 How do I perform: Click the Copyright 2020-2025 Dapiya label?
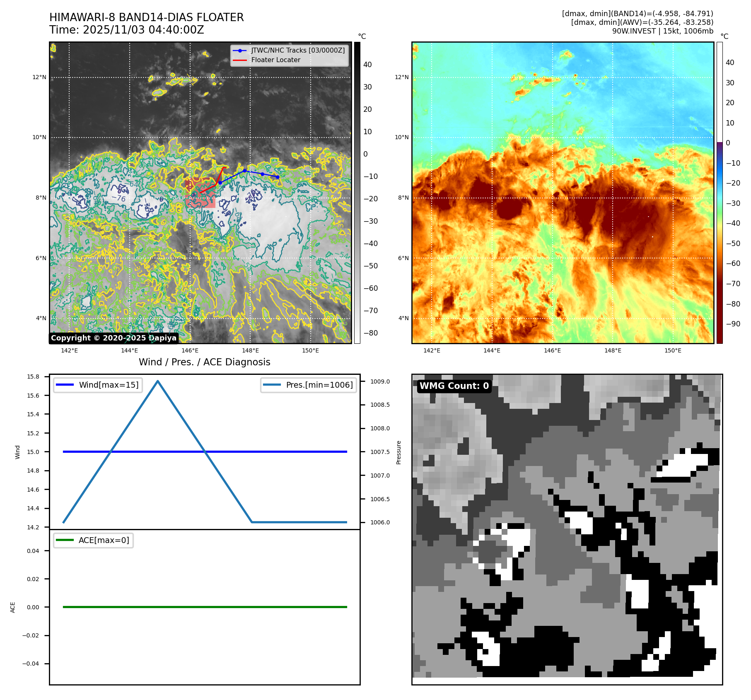pyautogui.click(x=113, y=338)
